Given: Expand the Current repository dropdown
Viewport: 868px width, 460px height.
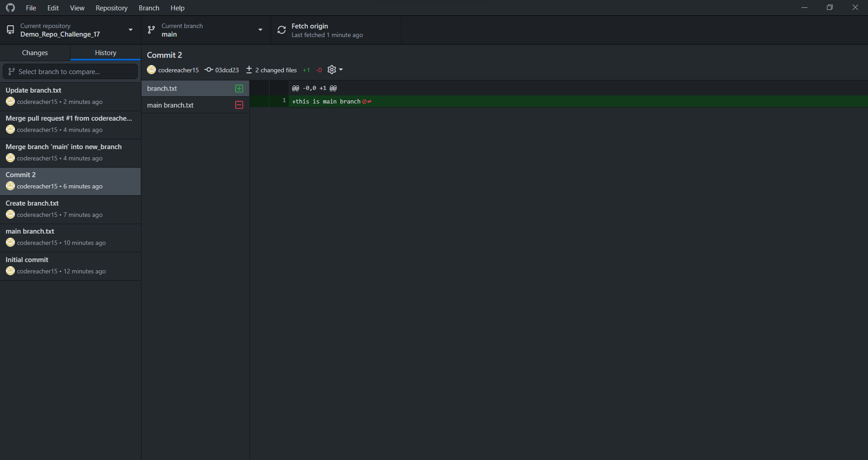Looking at the screenshot, I should 130,30.
